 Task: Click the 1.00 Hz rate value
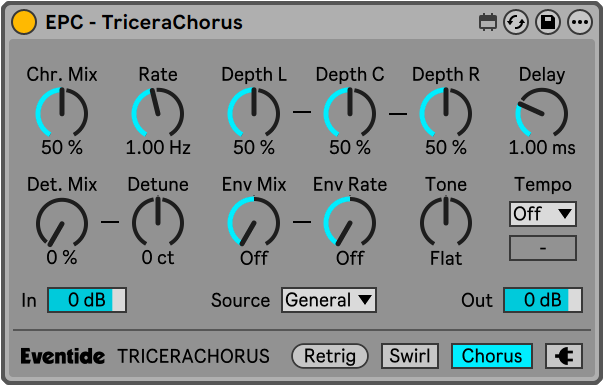point(158,148)
